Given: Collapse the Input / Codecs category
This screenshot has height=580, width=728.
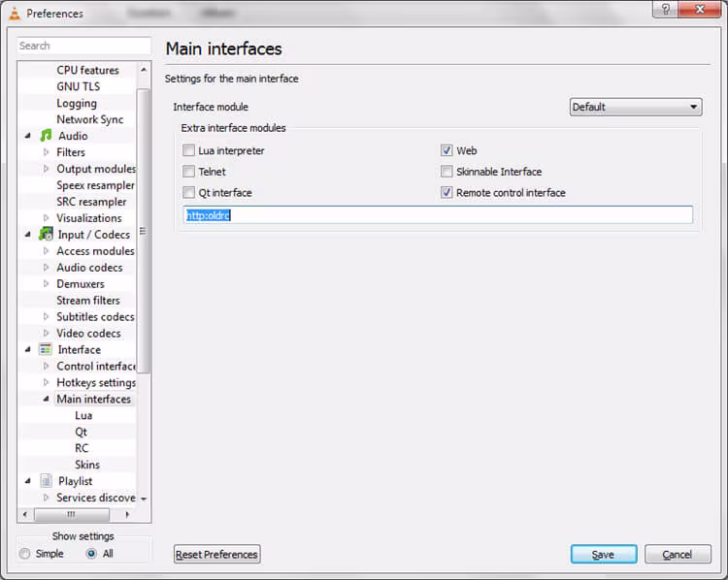Looking at the screenshot, I should coord(28,235).
